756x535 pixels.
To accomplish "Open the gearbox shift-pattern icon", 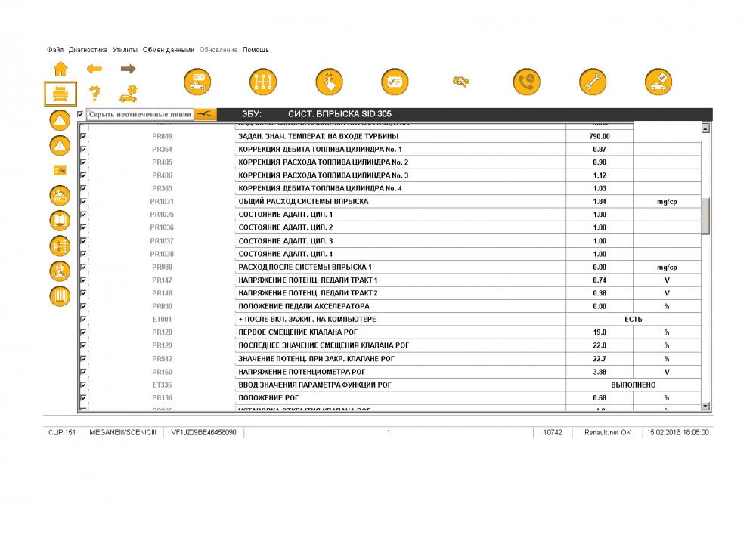I will (263, 82).
